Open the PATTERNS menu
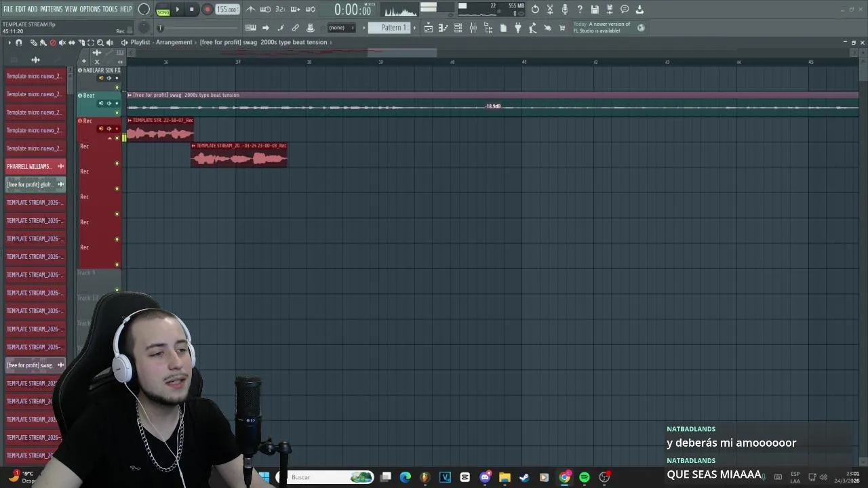Screen dimensions: 868x488 click(x=51, y=9)
